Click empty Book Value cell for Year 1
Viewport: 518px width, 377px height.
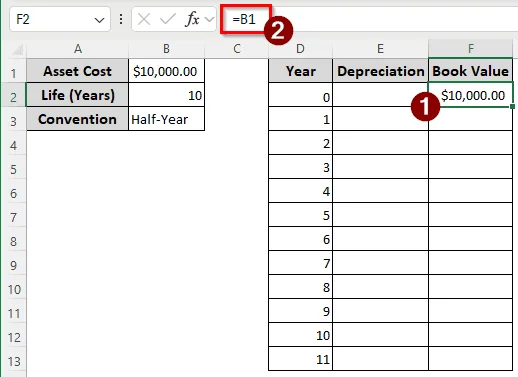(x=471, y=119)
